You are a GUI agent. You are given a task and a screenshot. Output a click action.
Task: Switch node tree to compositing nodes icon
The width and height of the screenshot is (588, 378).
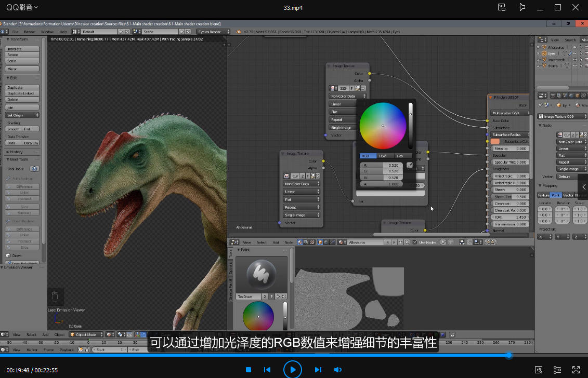tap(306, 242)
